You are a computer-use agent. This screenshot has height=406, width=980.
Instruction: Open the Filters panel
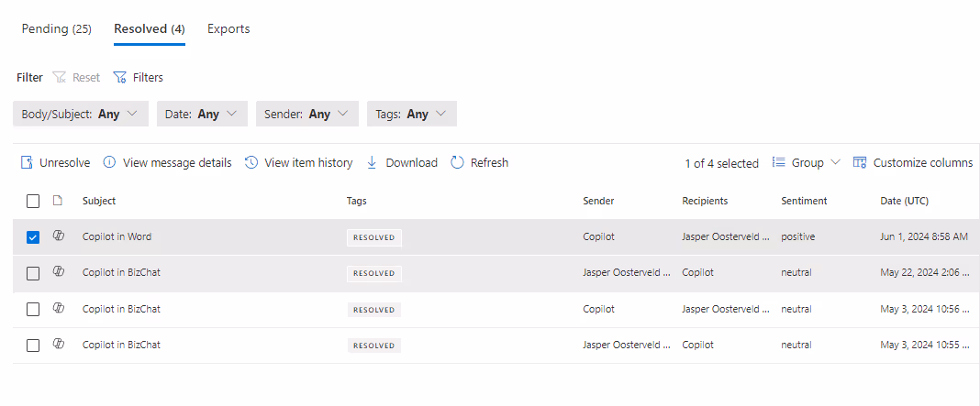pyautogui.click(x=139, y=78)
